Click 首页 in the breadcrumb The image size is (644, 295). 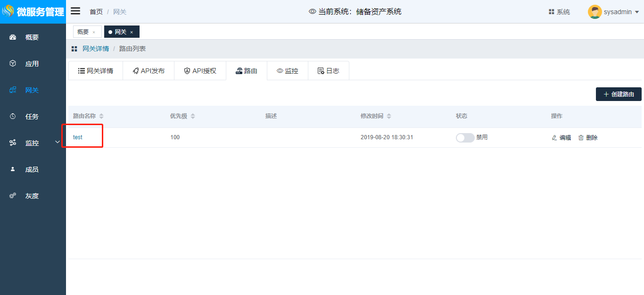pos(96,12)
